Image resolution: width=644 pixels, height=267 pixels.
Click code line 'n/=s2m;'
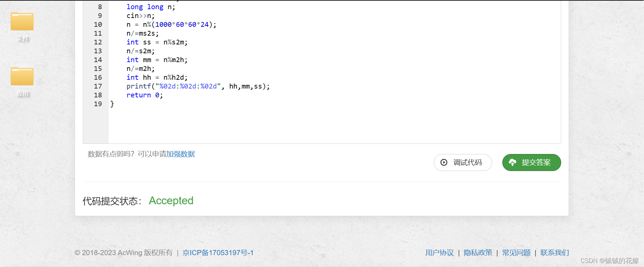tap(141, 51)
